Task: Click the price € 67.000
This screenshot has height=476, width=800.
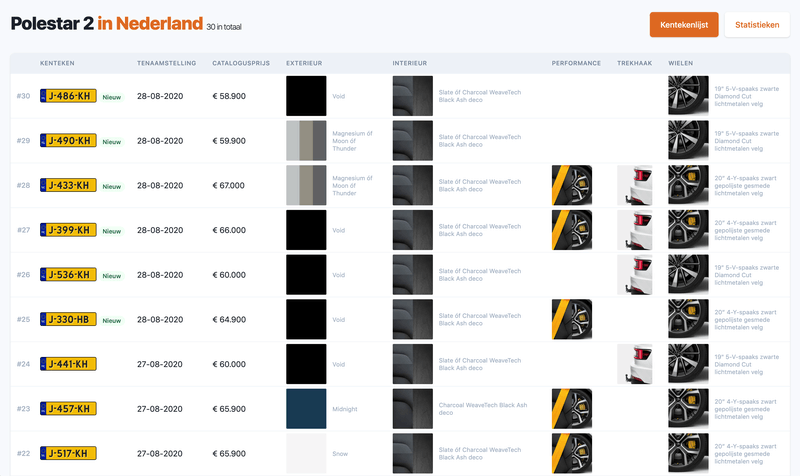Action: tap(229, 185)
